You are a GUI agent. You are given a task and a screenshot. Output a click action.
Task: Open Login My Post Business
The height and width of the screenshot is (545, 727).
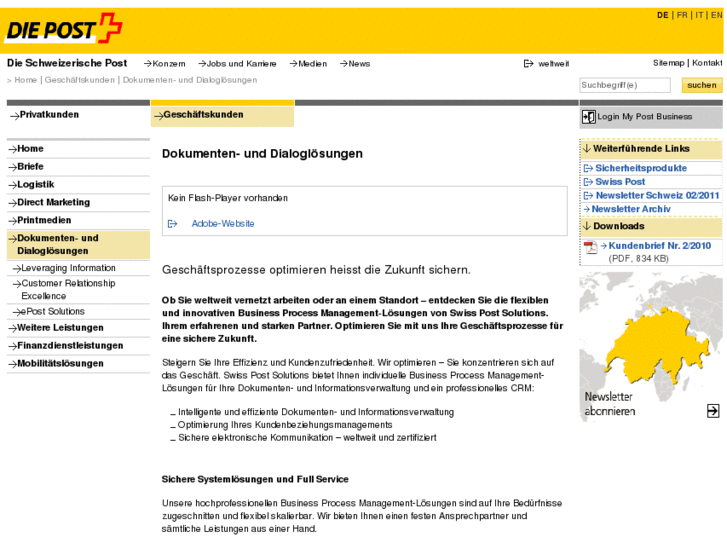click(x=651, y=117)
